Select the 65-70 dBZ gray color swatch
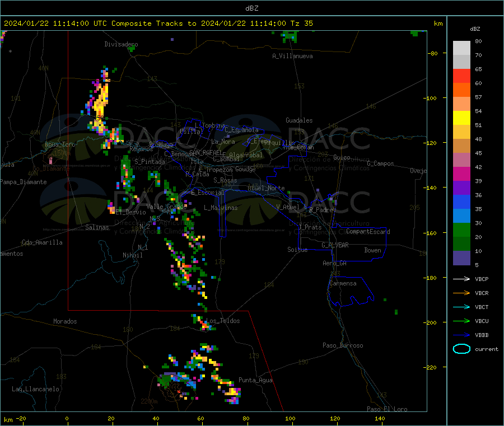The image size is (504, 426). [461, 62]
